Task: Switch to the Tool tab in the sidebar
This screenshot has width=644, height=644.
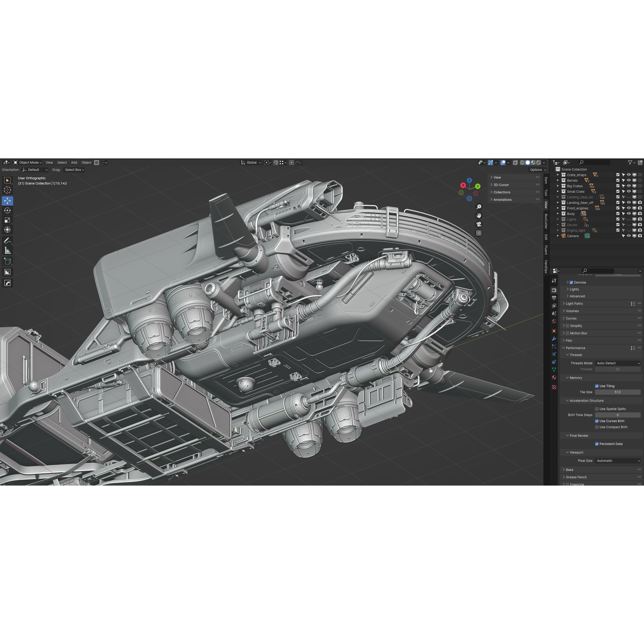Action: tap(546, 193)
